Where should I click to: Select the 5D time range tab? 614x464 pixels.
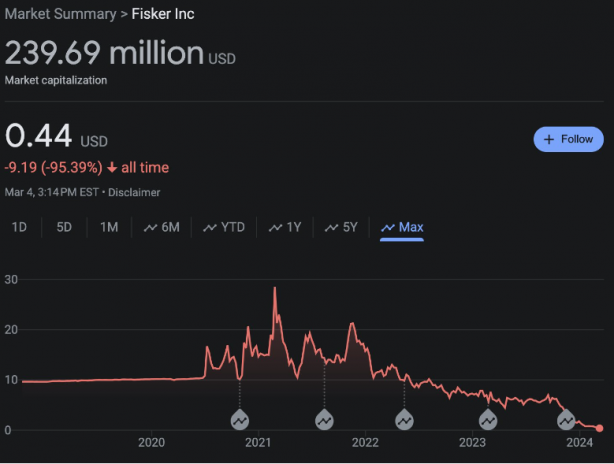click(x=64, y=227)
